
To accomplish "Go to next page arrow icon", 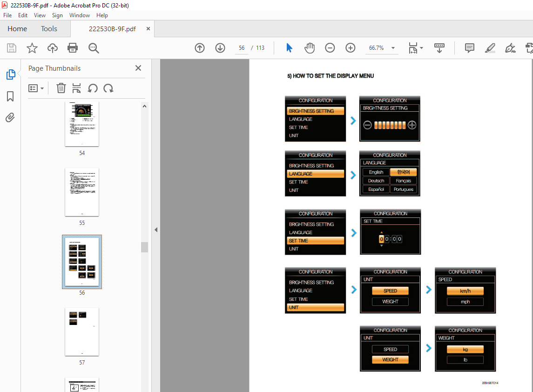I will coord(220,48).
